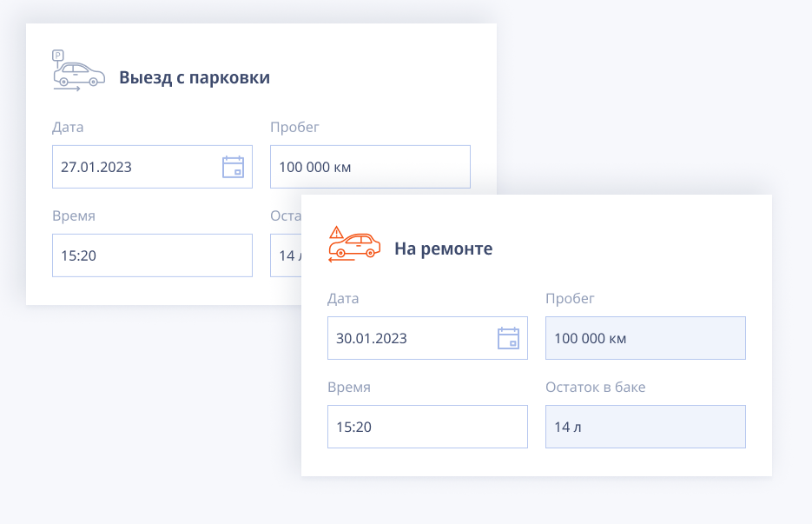Screen dimensions: 812x524
Task: Select Пробег field in На ремонте card
Action: coord(645,338)
